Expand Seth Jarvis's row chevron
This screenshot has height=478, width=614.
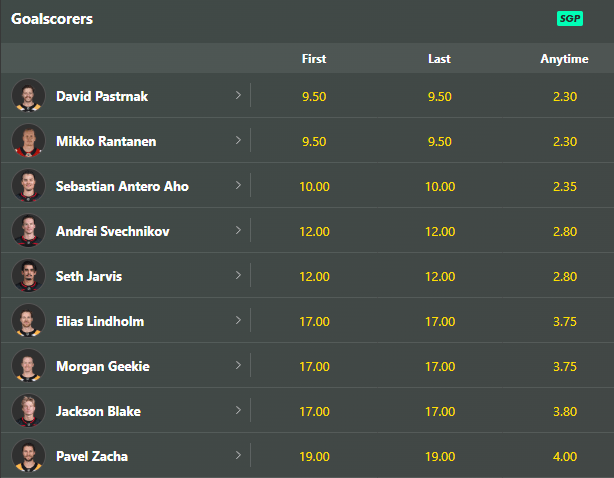point(238,276)
